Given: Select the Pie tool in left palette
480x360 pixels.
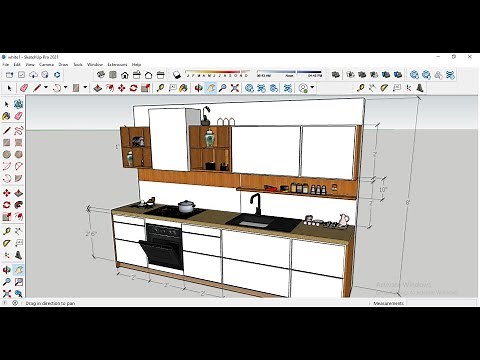Looking at the screenshot, I should (19, 178).
